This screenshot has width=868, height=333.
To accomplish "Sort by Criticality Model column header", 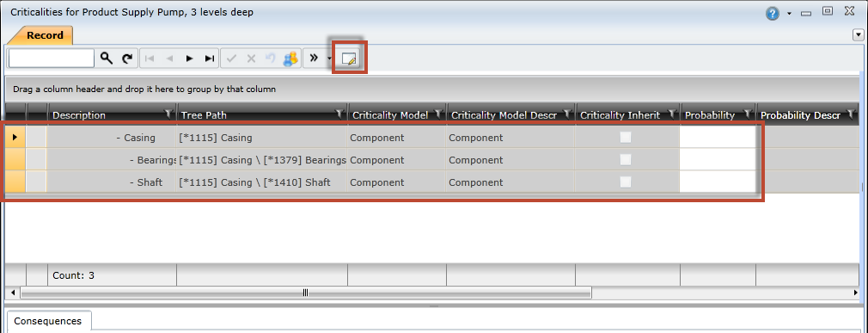I will tap(390, 115).
